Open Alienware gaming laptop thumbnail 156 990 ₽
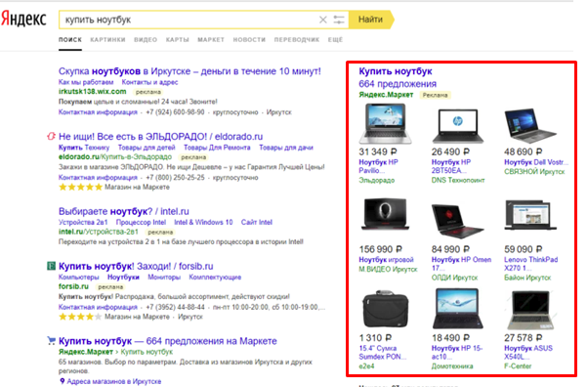 385,214
